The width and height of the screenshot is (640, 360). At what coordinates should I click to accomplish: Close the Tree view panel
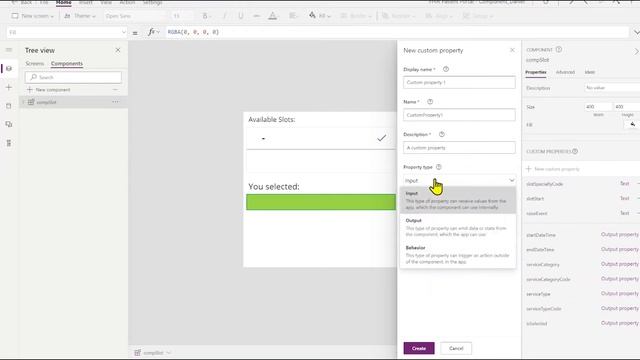coord(118,50)
